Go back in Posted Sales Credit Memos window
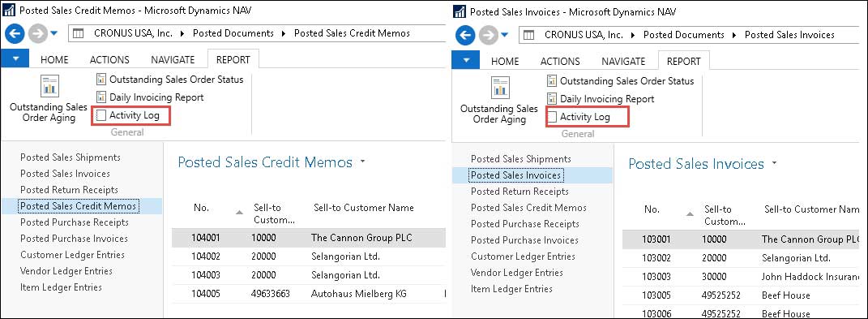The height and width of the screenshot is (319, 868). 15,34
